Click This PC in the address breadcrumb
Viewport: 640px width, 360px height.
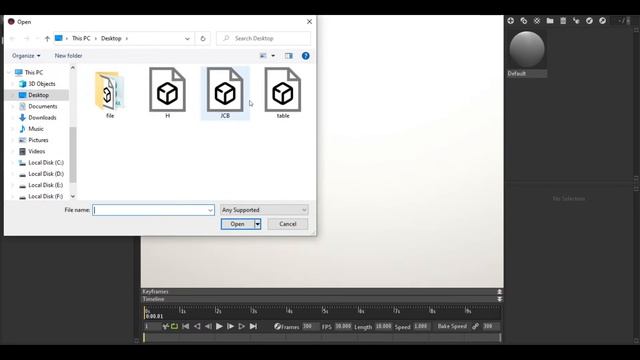81,38
